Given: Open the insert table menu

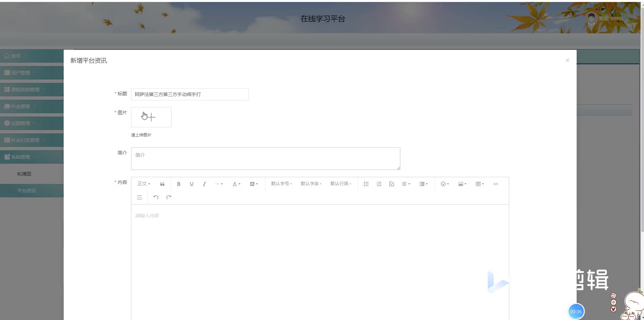Looking at the screenshot, I should [480, 184].
